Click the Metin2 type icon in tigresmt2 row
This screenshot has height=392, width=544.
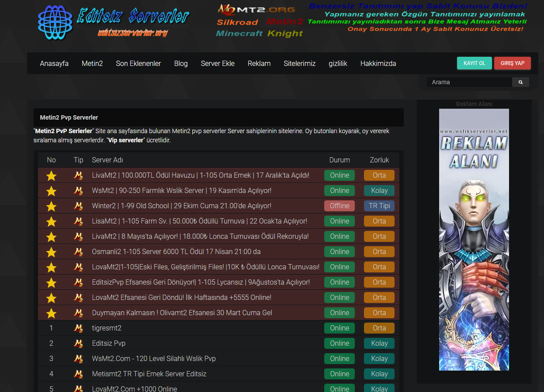(x=78, y=328)
